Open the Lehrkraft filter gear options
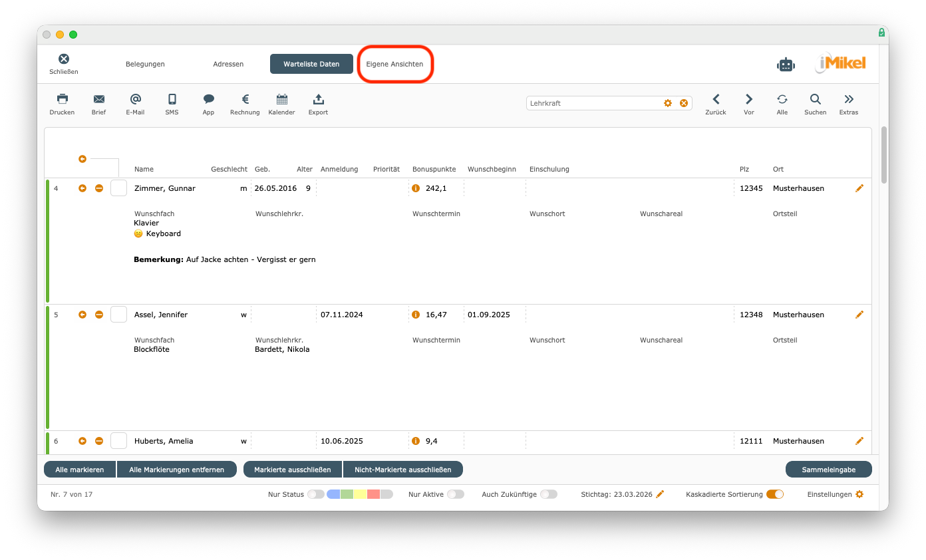This screenshot has width=926, height=560. (668, 103)
